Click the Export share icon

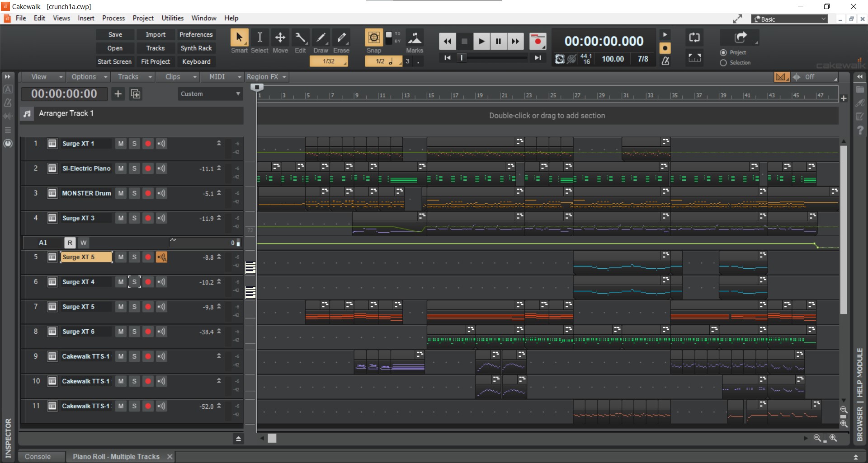click(740, 37)
